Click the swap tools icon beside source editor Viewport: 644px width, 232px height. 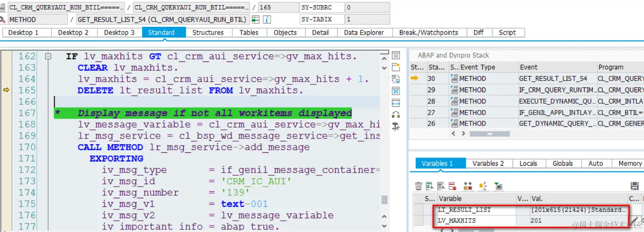tap(395, 79)
